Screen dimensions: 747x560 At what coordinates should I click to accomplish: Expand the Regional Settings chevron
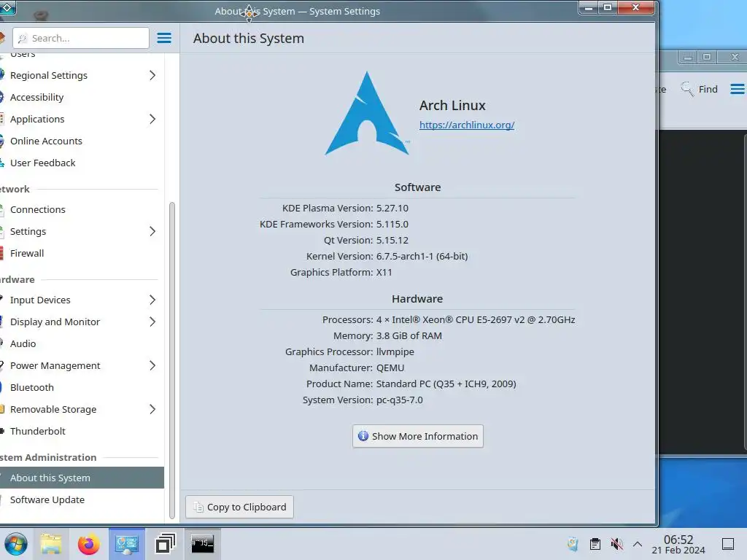click(x=152, y=75)
